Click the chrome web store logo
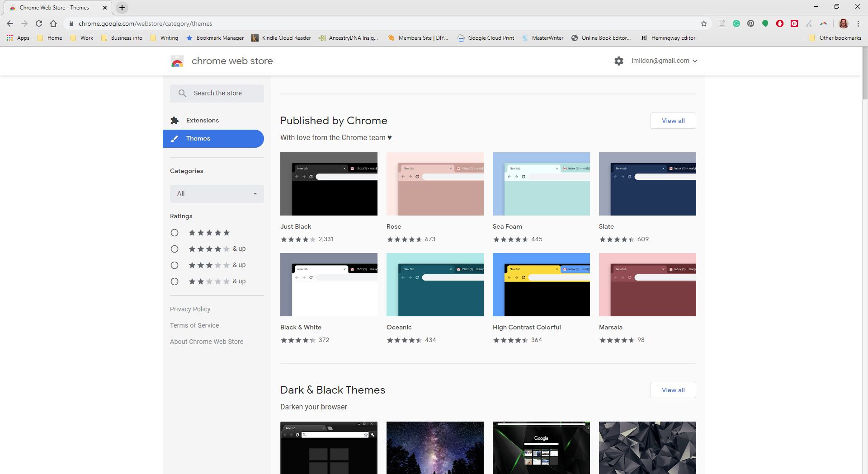 pos(177,61)
